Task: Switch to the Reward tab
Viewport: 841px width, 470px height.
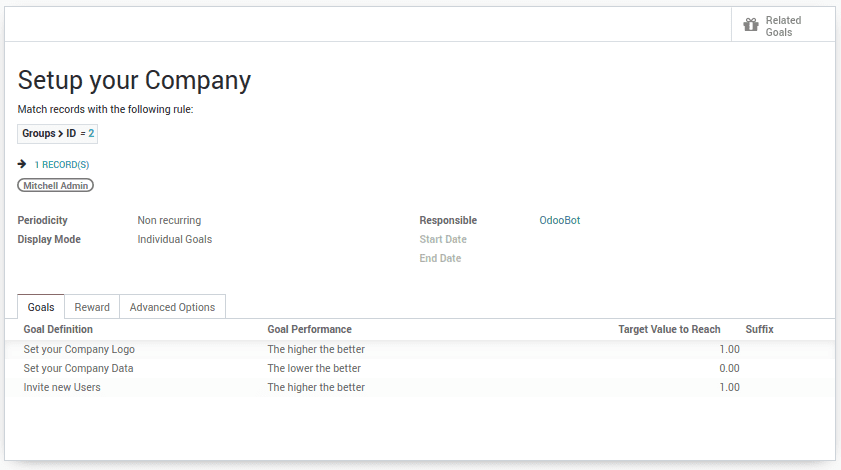Action: [92, 307]
